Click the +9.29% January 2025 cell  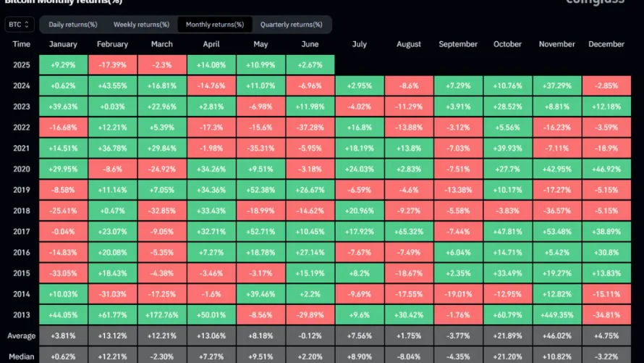[63, 65]
